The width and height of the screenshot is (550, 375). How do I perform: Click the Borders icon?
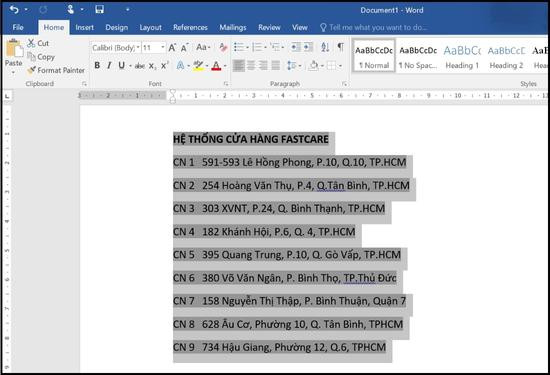tap(331, 65)
